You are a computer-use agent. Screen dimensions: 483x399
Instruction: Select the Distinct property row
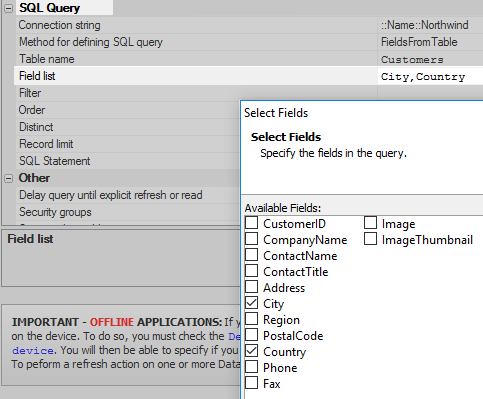[x=128, y=127]
